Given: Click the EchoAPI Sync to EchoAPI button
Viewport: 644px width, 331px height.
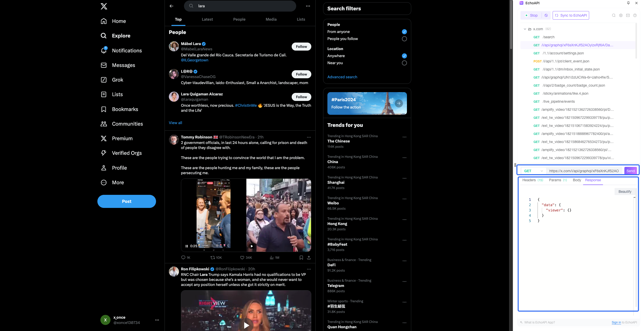Looking at the screenshot, I should pyautogui.click(x=571, y=15).
